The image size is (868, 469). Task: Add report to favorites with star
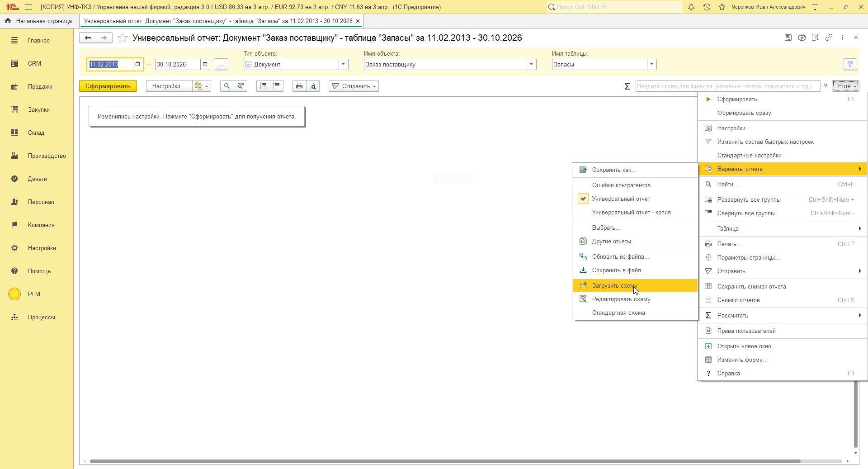click(x=123, y=38)
